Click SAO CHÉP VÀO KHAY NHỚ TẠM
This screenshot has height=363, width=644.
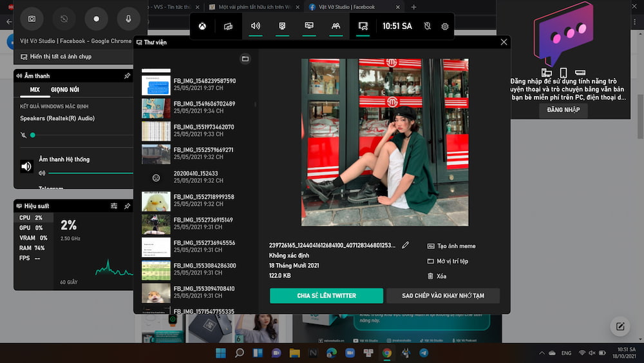click(x=443, y=295)
